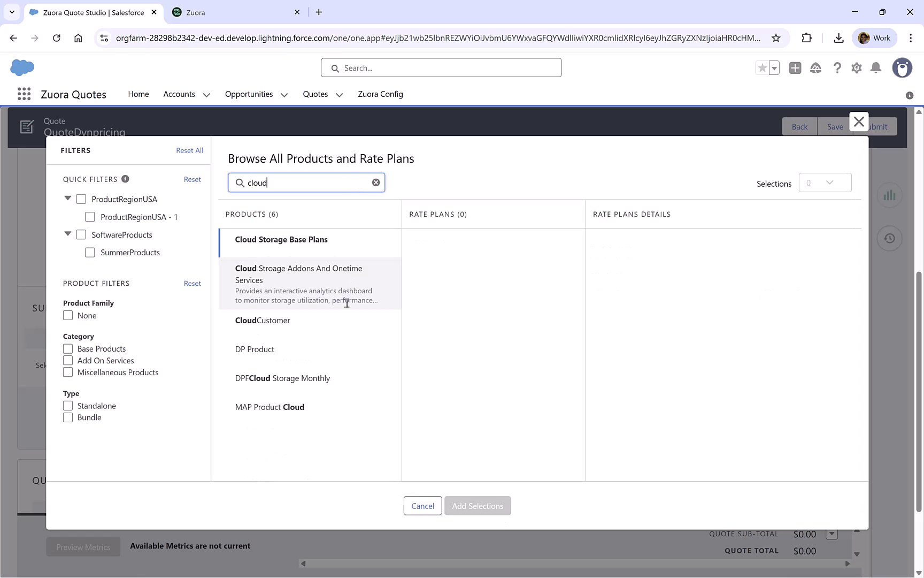Open the user avatar profile icon

click(x=902, y=68)
